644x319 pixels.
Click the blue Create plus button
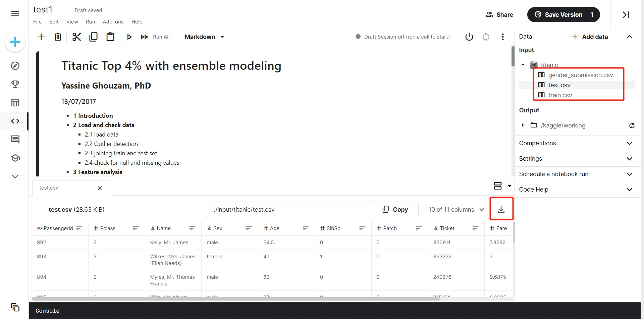(15, 42)
